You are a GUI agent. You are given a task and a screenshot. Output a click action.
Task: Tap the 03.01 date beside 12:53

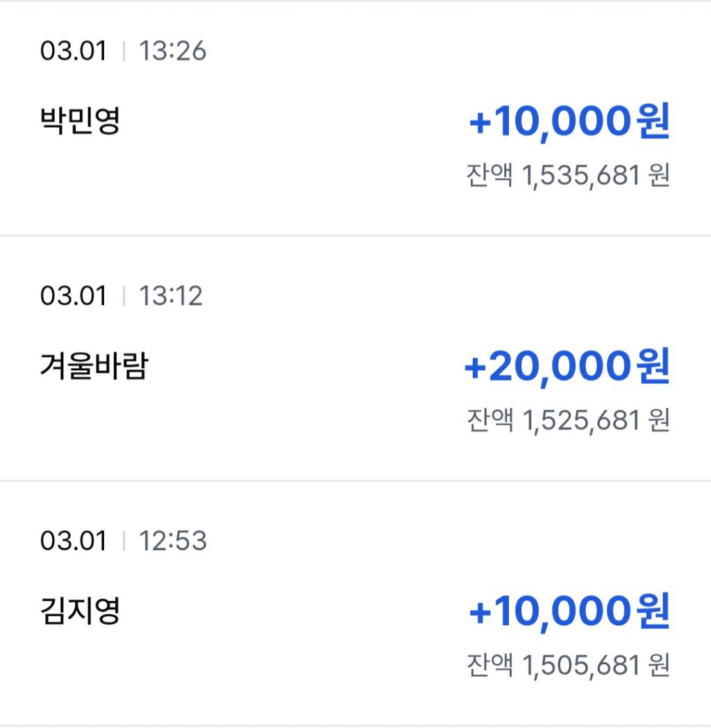(x=74, y=540)
